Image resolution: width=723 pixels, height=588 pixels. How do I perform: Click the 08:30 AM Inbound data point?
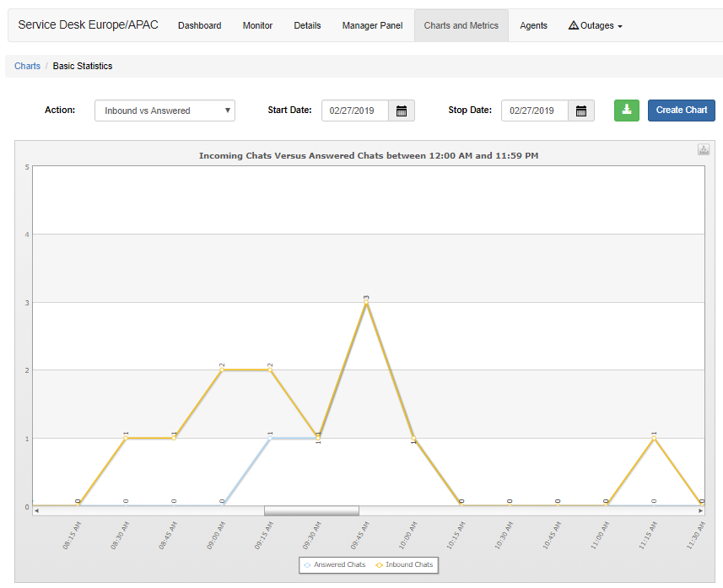point(126,438)
